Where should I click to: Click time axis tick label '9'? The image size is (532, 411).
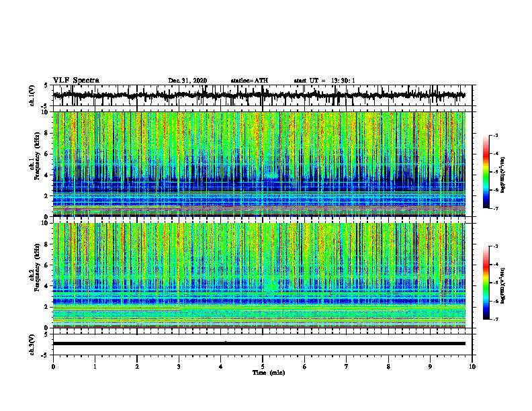pyautogui.click(x=430, y=367)
